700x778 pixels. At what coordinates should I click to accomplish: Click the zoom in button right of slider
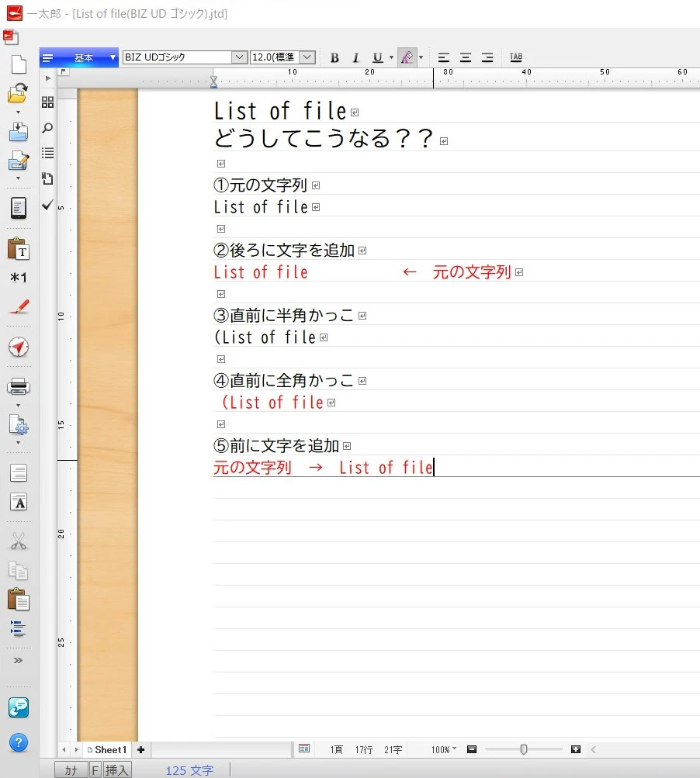[x=576, y=749]
